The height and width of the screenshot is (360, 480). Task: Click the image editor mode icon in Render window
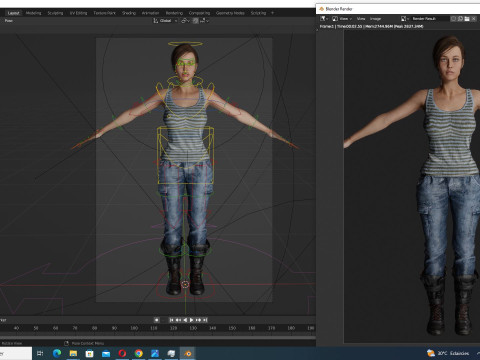point(335,19)
